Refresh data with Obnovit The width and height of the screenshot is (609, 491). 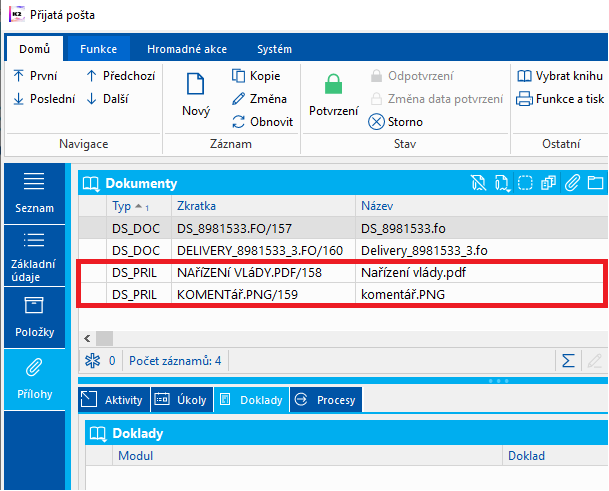tap(262, 122)
